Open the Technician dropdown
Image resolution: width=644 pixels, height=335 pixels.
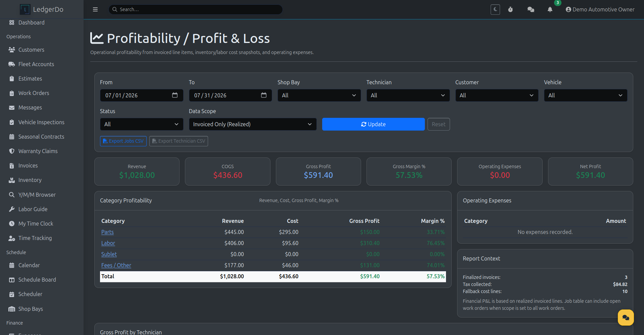point(408,95)
